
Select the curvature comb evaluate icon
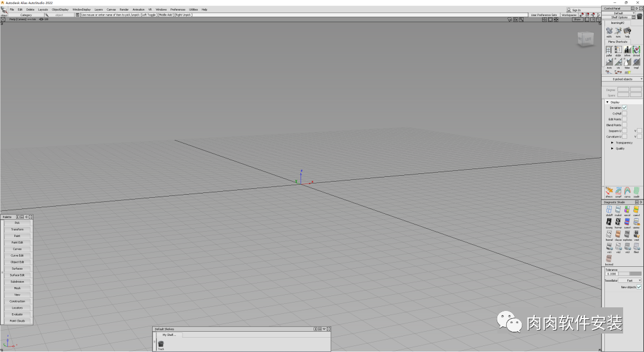coord(627,191)
